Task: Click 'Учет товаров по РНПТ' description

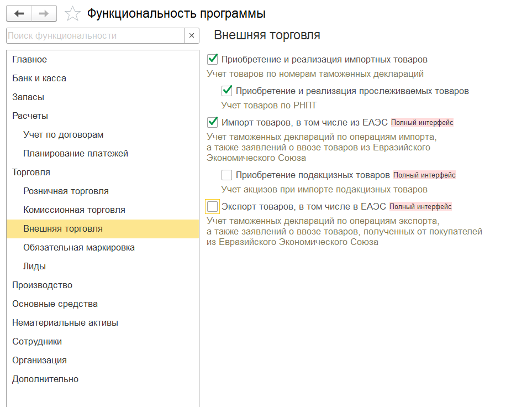Action: pos(268,105)
